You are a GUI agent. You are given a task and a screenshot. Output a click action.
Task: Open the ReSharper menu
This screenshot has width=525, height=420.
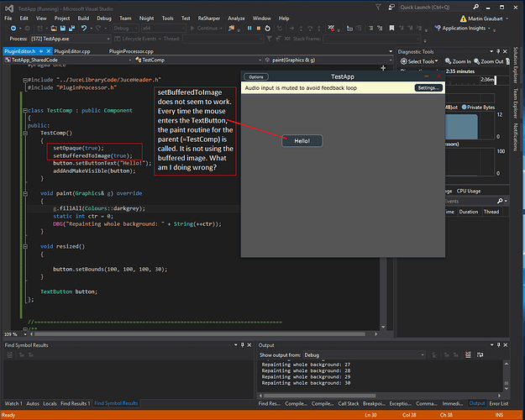[210, 17]
